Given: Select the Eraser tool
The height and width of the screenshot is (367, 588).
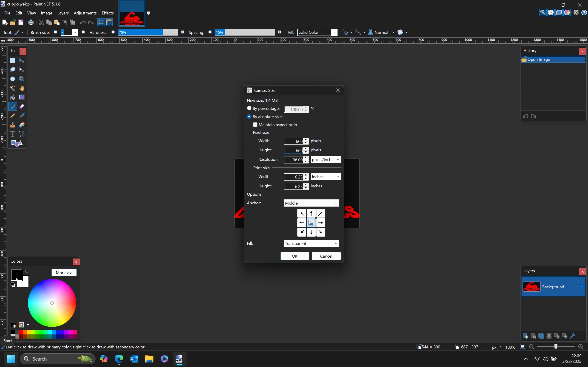Looking at the screenshot, I should pyautogui.click(x=22, y=107).
